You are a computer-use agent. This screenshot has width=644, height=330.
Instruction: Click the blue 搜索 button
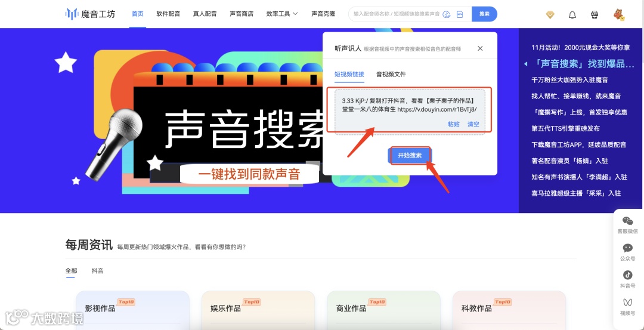pos(484,14)
